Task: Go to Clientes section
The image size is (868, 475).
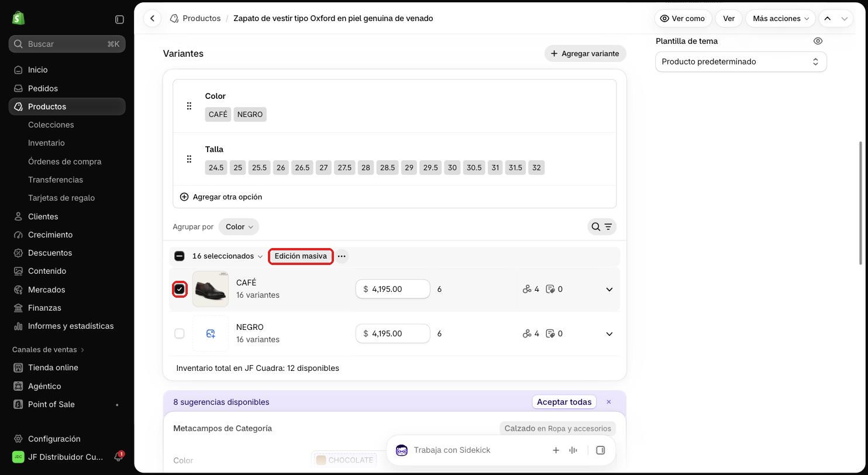Action: click(x=43, y=216)
